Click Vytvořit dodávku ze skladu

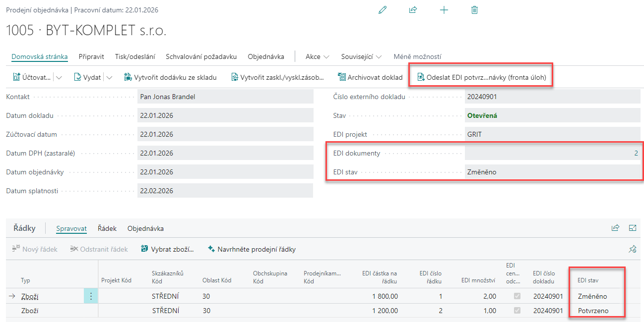click(x=170, y=77)
